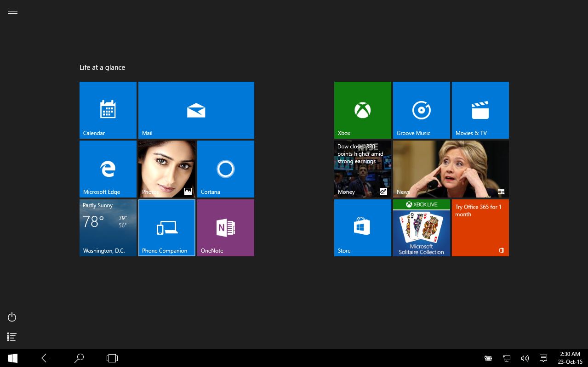Launch Microsoft Edge from its tile

(108, 169)
